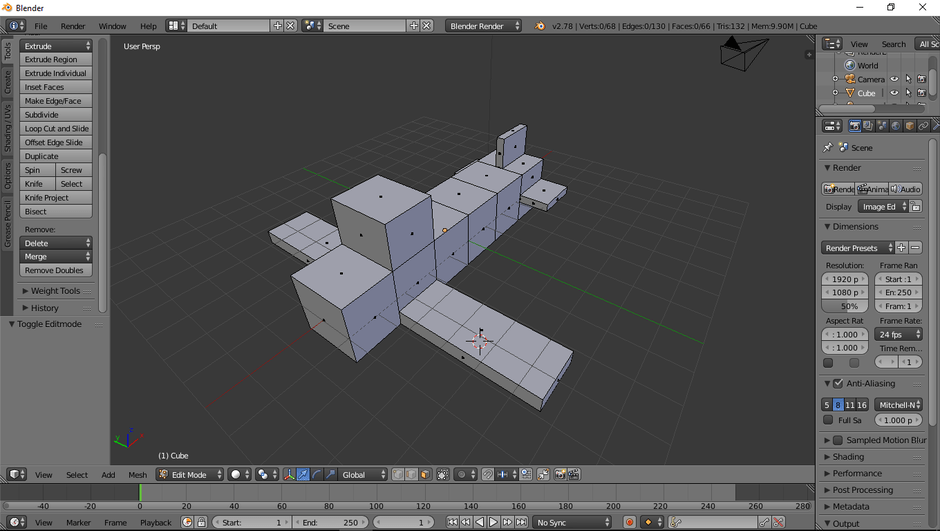Viewport: 940px width, 531px height.
Task: Open the Mesh menu in 3D header
Action: pos(138,475)
